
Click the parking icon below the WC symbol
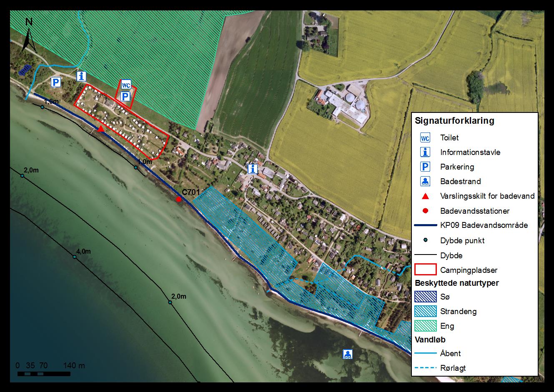[x=125, y=97]
